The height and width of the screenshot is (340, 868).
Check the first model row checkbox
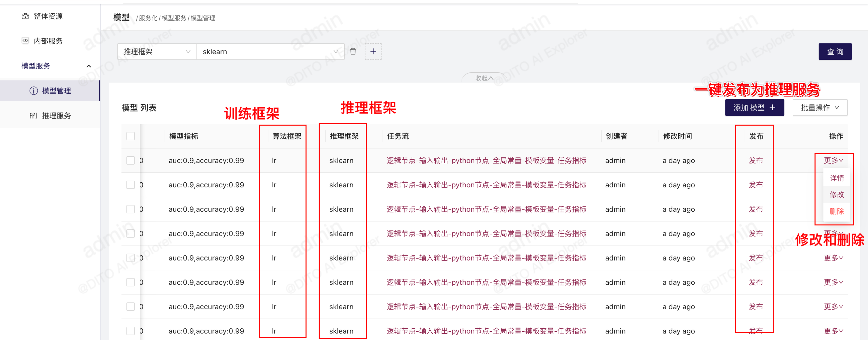tap(130, 160)
